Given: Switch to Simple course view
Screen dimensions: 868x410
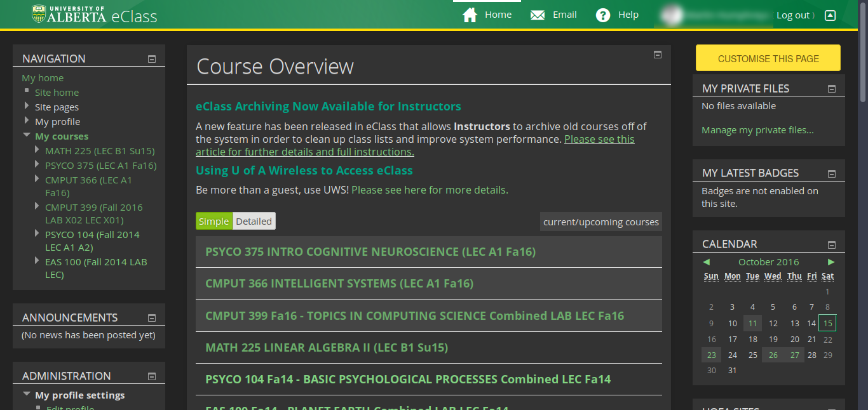Looking at the screenshot, I should click(x=214, y=222).
